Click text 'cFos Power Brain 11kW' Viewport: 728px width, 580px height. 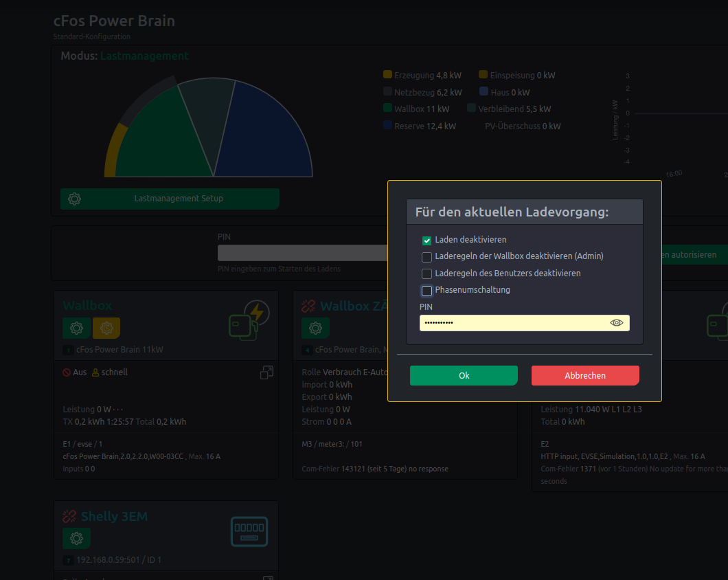(x=120, y=350)
